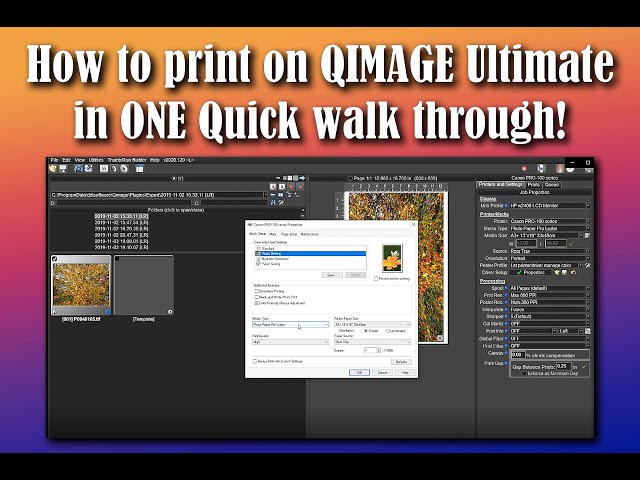Viewport: 640px width, 480px height.
Task: Open Print Quality dropdown in dialog
Action: coord(290,342)
